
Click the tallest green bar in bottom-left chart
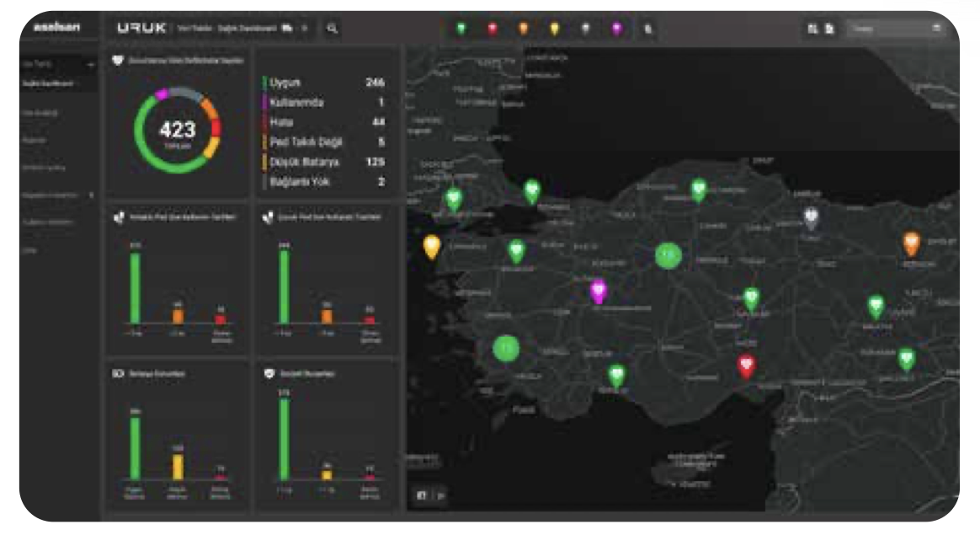[135, 447]
